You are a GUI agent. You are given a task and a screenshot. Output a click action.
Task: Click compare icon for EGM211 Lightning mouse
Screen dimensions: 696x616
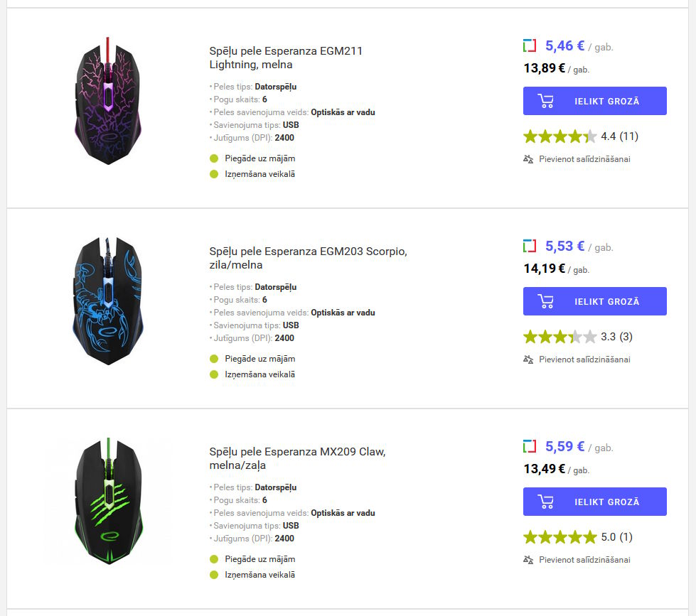coord(528,159)
